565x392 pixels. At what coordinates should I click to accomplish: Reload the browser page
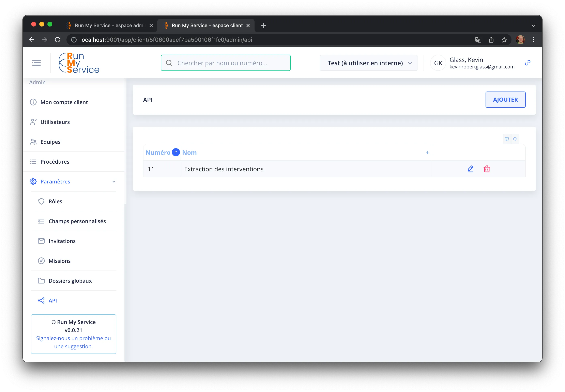pos(58,39)
